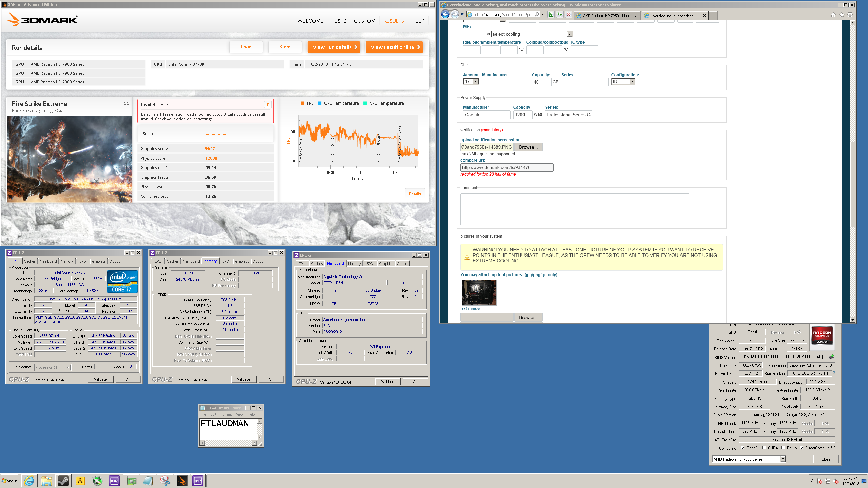
Task: Click Power Supply Manufacturer Corsair field
Action: point(487,115)
